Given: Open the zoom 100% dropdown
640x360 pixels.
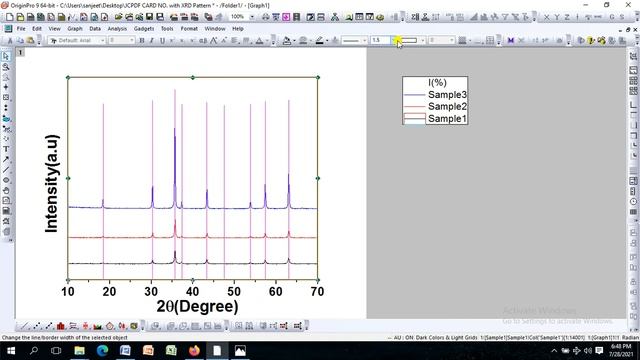Looking at the screenshot, I should [x=252, y=17].
